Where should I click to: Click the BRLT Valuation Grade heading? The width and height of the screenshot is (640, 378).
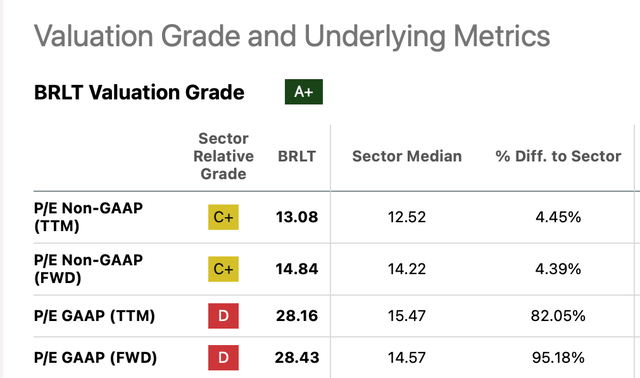click(139, 92)
